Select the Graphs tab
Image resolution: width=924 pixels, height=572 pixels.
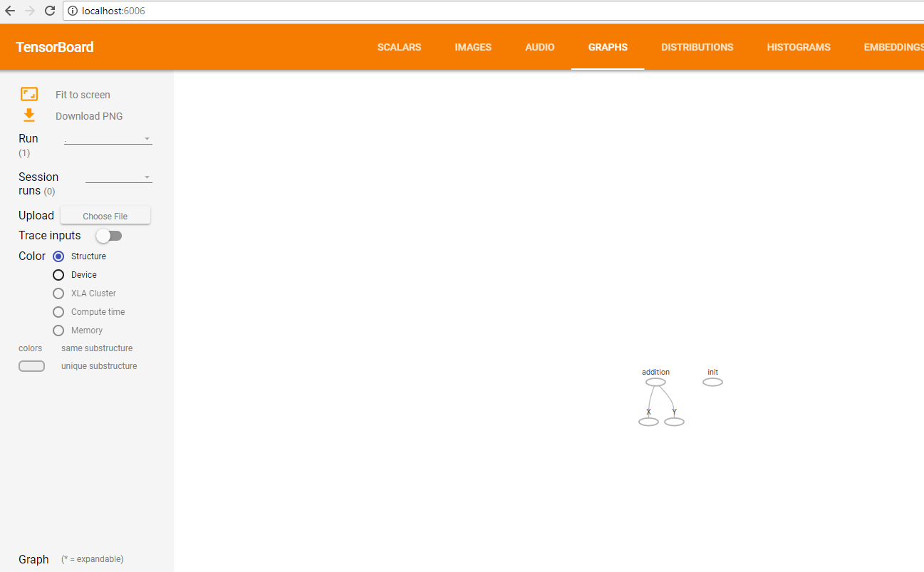point(608,47)
